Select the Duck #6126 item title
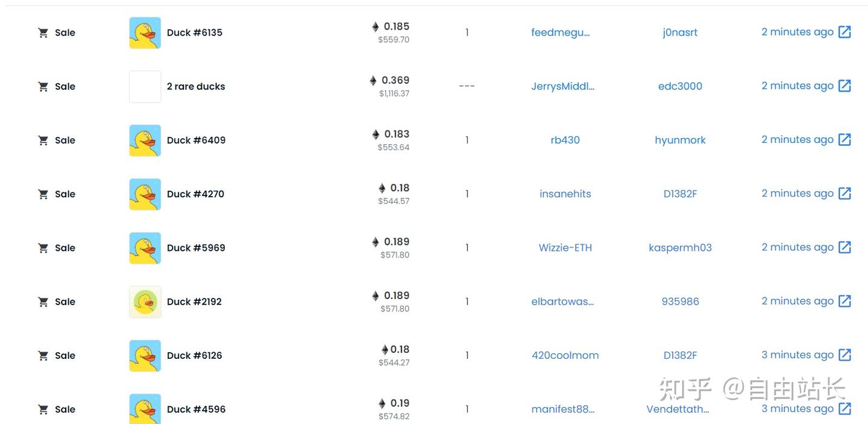The height and width of the screenshot is (424, 868). pos(194,355)
